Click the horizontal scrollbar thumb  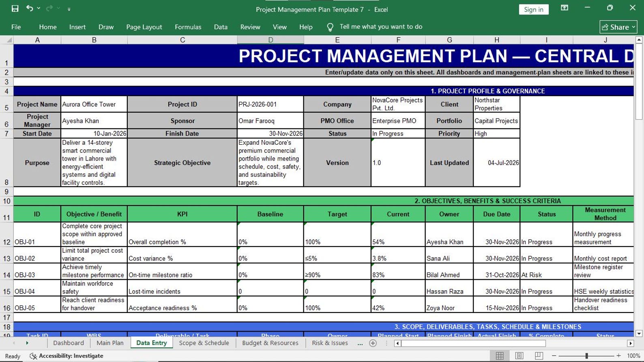click(x=473, y=343)
